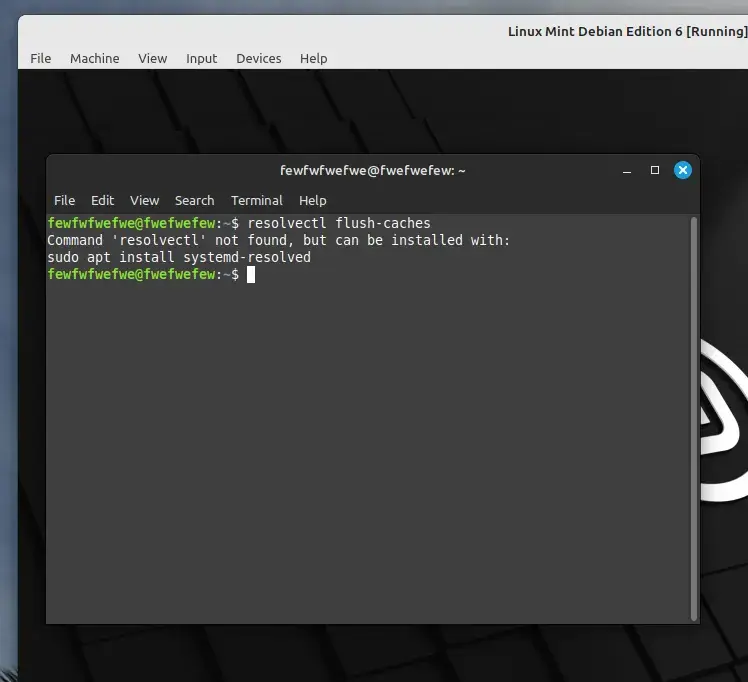Open the terminal View menu
748x682 pixels.
145,200
